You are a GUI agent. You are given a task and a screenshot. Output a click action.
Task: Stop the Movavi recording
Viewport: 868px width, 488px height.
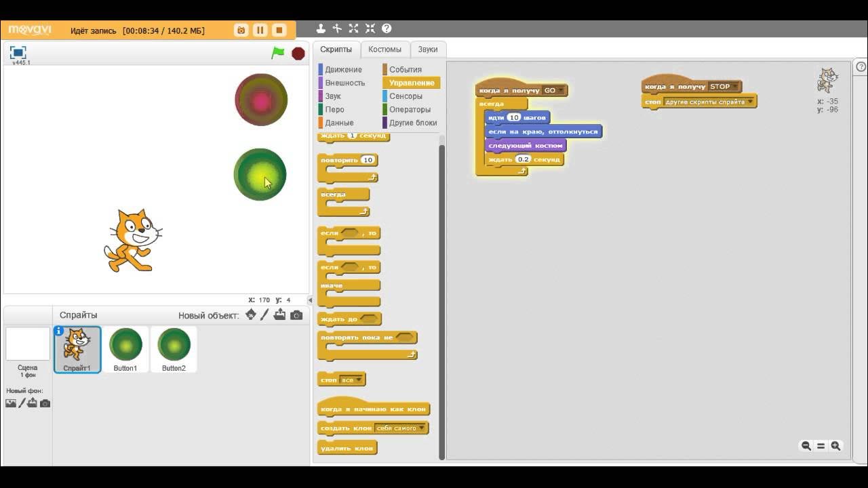click(x=279, y=30)
